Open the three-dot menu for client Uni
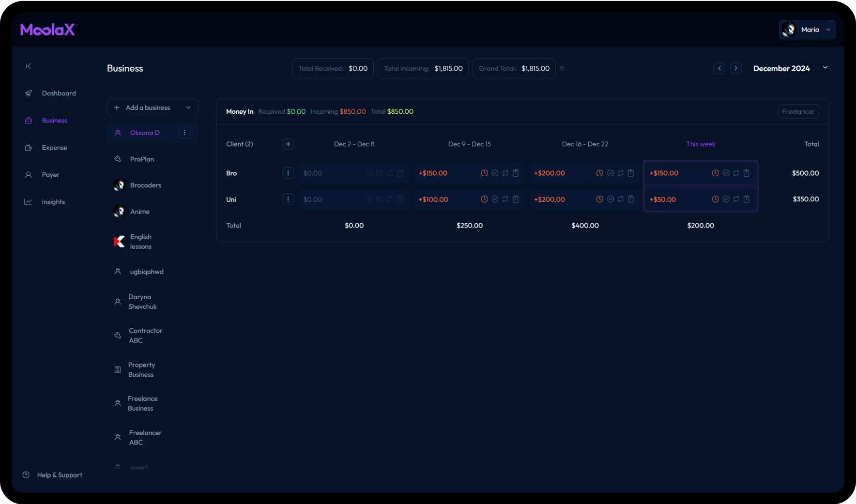Image resolution: width=856 pixels, height=504 pixels. [288, 199]
